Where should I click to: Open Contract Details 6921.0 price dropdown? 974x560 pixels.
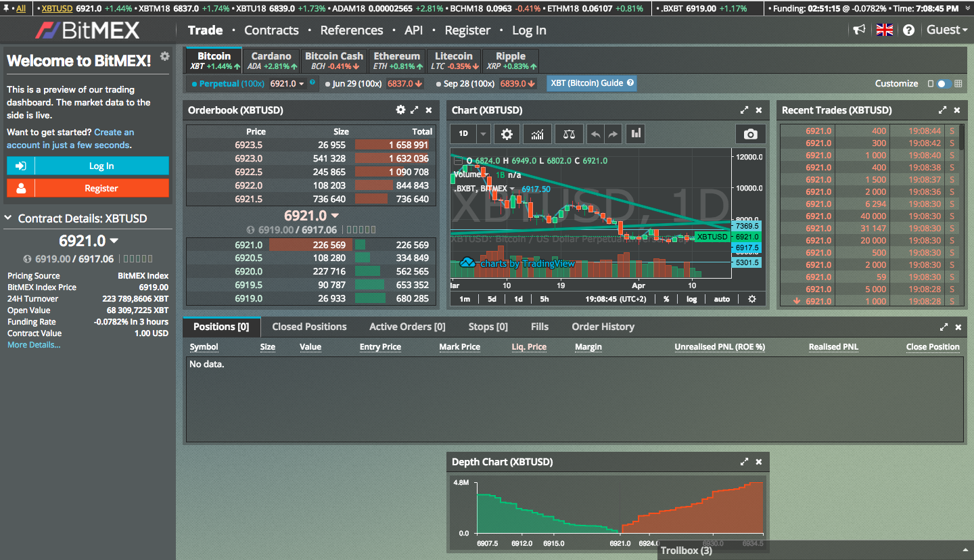pos(88,241)
